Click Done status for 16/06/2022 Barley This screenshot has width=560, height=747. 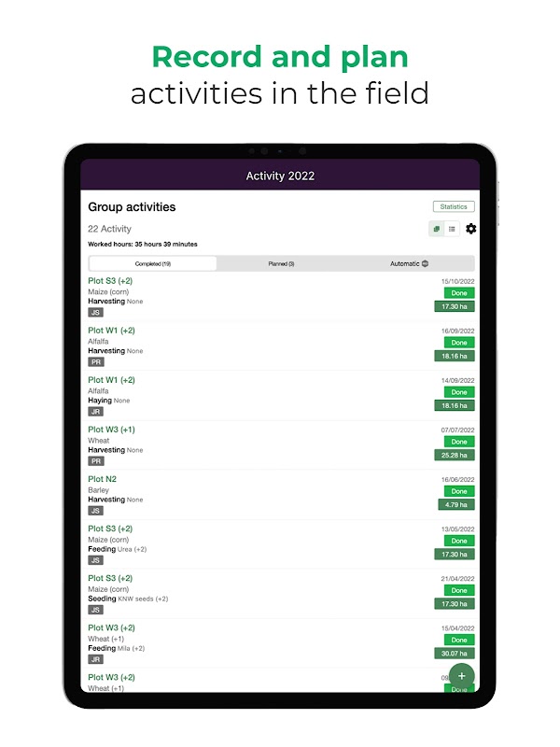tap(459, 491)
